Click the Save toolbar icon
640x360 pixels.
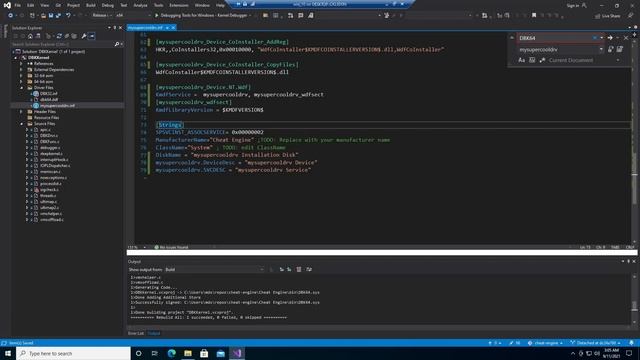coord(51,16)
